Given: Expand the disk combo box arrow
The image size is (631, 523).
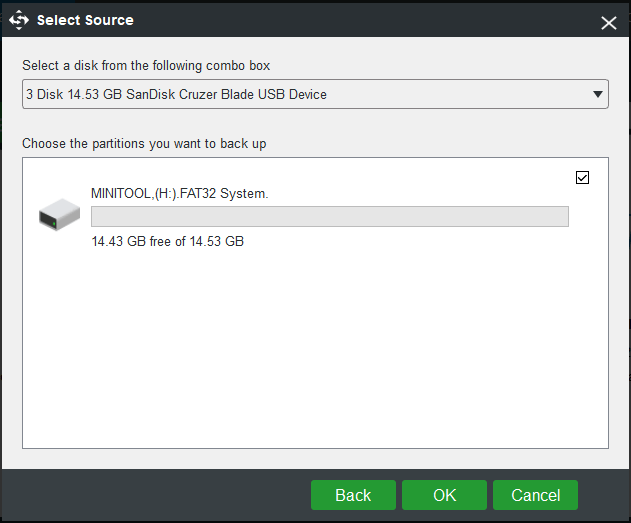Looking at the screenshot, I should (598, 94).
